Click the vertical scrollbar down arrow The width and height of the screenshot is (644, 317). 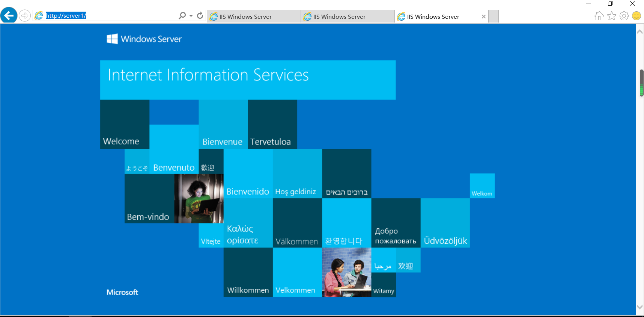coord(640,307)
